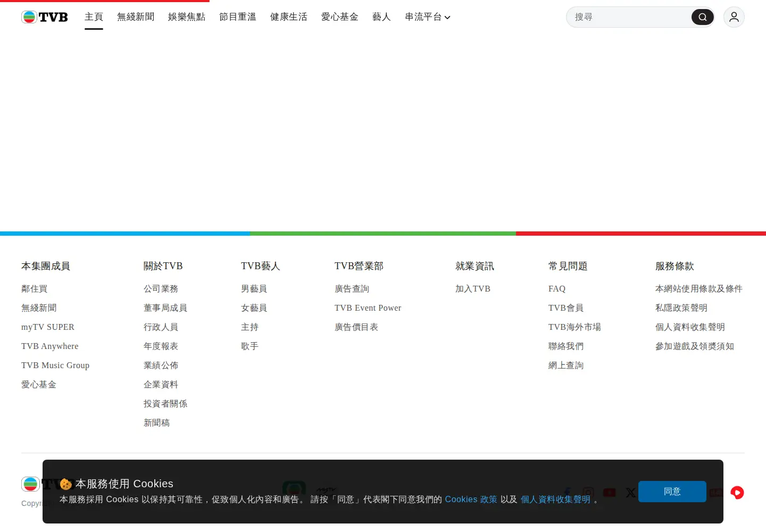
Task: Open 節目重溫 nav item
Action: [238, 17]
